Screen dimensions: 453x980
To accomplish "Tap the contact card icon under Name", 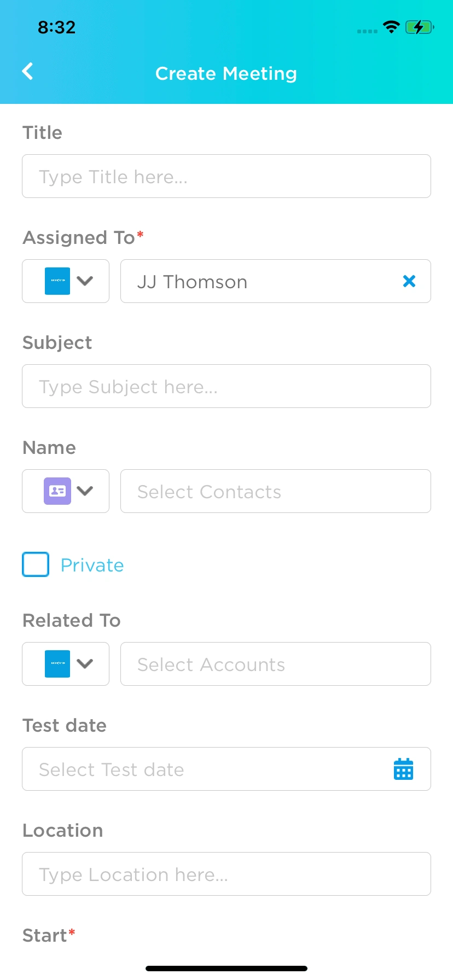I will 57,491.
